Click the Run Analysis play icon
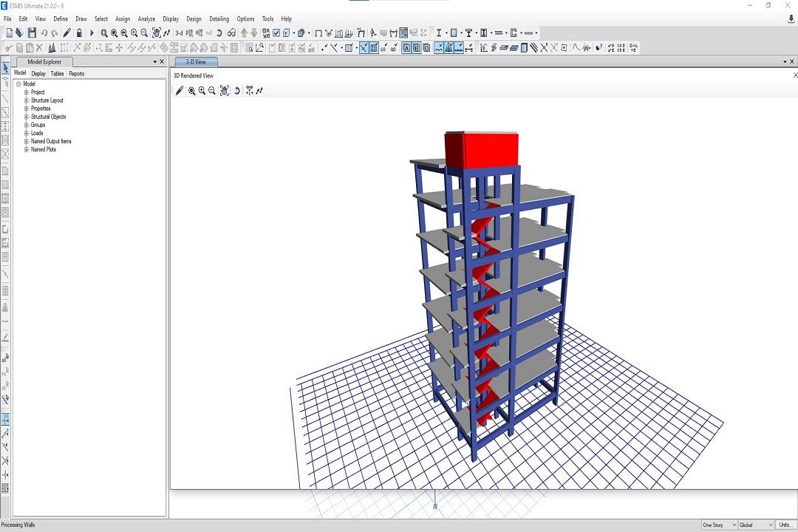 (92, 33)
